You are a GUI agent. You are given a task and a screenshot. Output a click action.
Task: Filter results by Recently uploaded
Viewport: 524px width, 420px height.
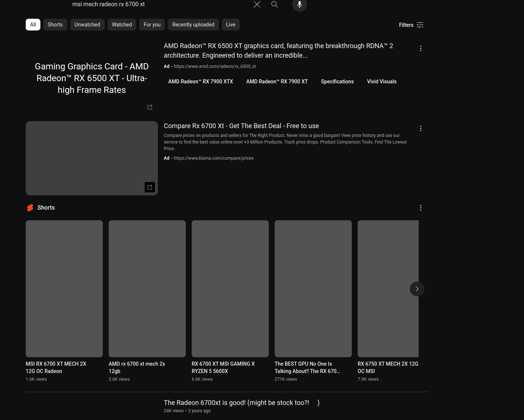[x=193, y=25]
